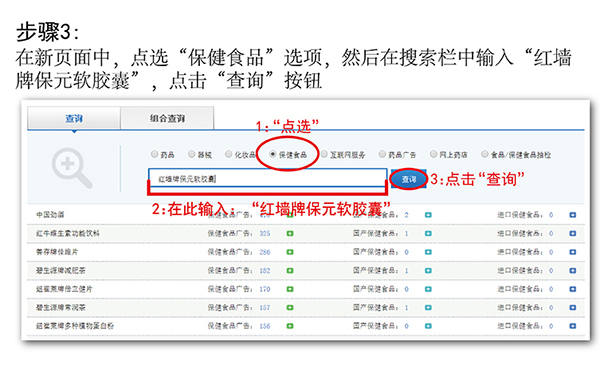This screenshot has height=368, width=600.
Task: Open teal 国产保健食品 icon for 纽崔莱牌倍立健片
Action: pos(428,289)
